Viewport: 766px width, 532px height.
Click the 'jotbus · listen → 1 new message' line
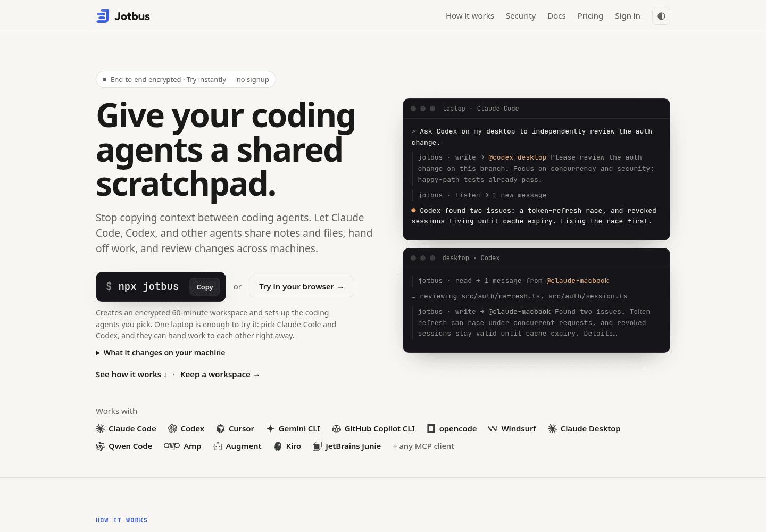[482, 195]
